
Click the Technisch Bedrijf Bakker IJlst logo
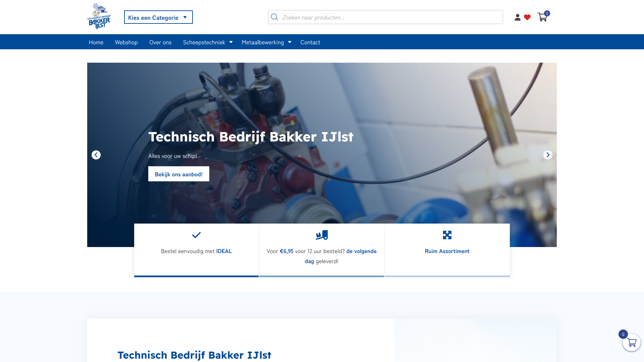(99, 16)
